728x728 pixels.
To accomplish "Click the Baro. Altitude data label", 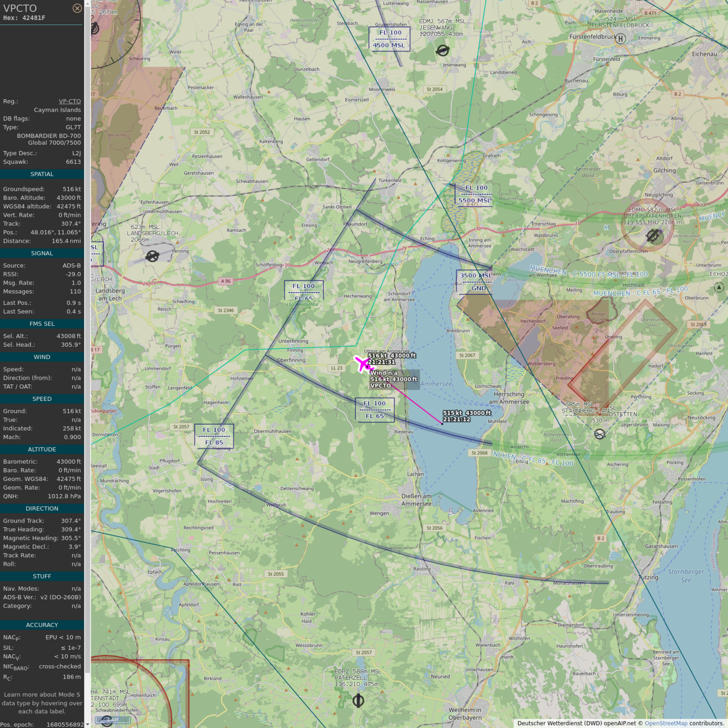I will coord(24,198).
